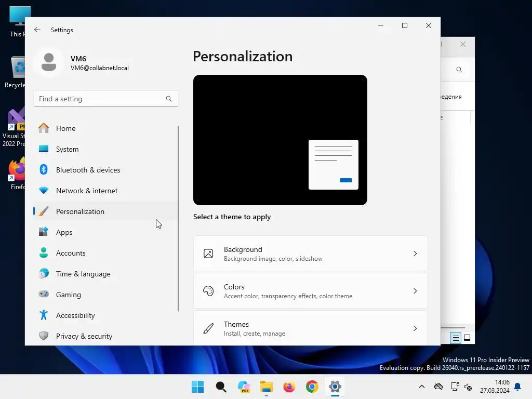The image size is (532, 399).
Task: Launch Copilot preview from taskbar
Action: click(x=244, y=387)
